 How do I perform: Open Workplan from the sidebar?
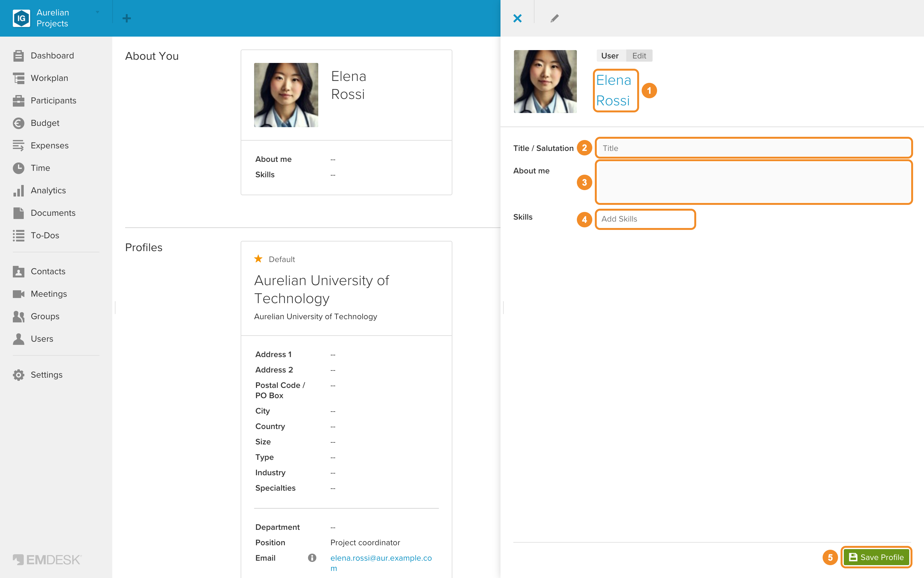click(49, 78)
